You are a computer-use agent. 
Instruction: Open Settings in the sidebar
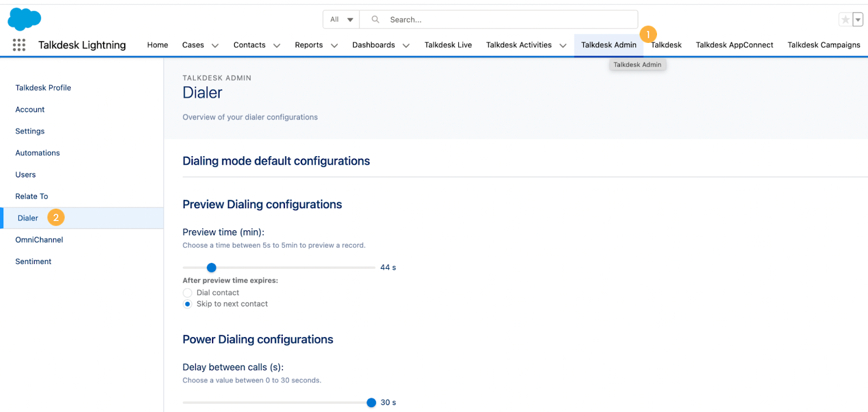[30, 131]
